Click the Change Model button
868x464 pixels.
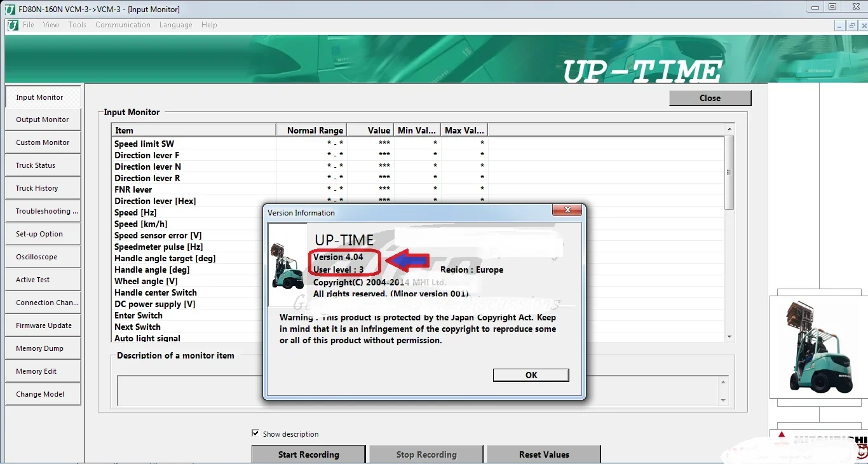(x=43, y=394)
